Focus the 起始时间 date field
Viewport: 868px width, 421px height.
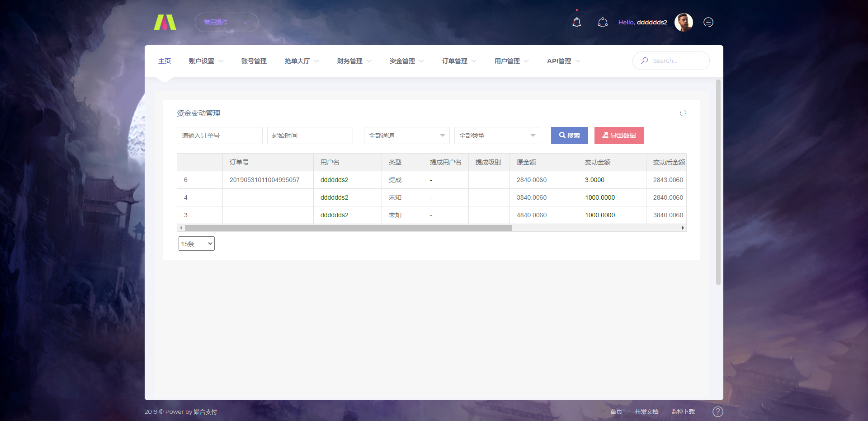[310, 136]
